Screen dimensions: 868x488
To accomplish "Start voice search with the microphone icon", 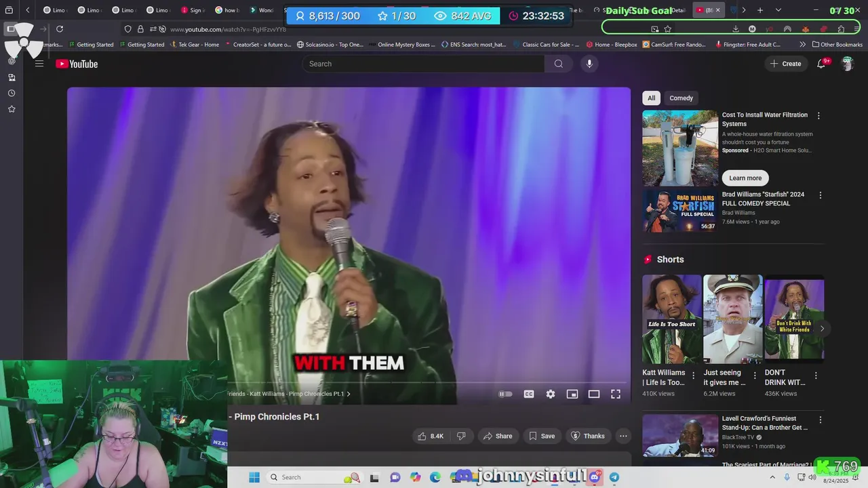I will (589, 64).
